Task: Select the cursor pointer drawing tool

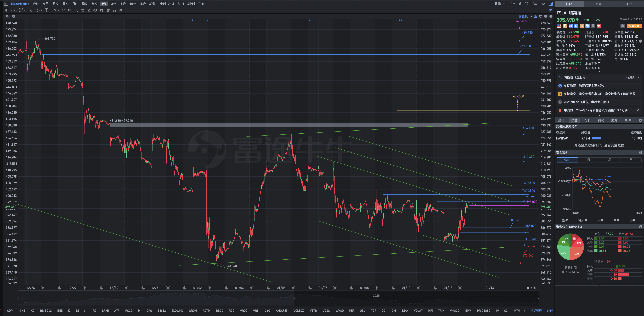Action: click(6, 10)
